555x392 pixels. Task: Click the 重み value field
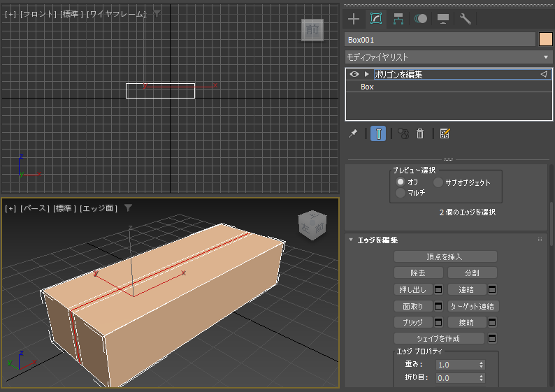click(x=456, y=365)
